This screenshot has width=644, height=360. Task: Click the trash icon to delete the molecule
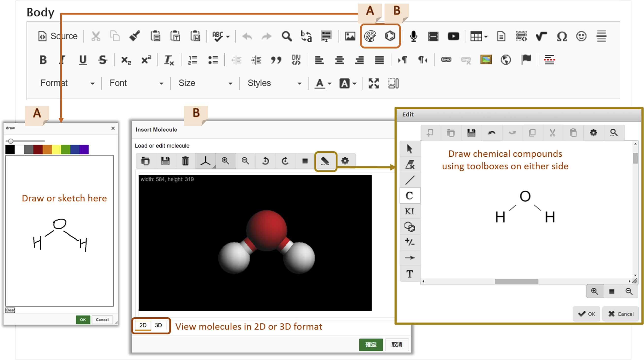tap(185, 161)
